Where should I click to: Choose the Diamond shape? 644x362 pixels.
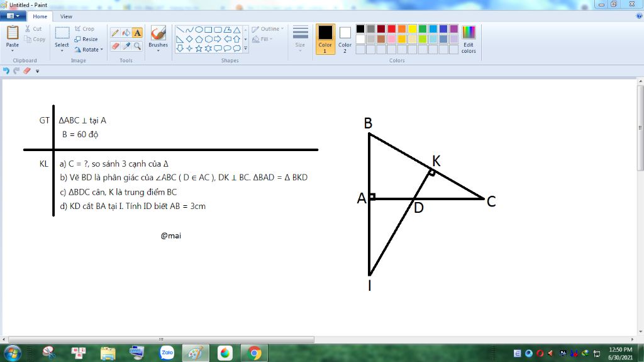click(x=189, y=39)
